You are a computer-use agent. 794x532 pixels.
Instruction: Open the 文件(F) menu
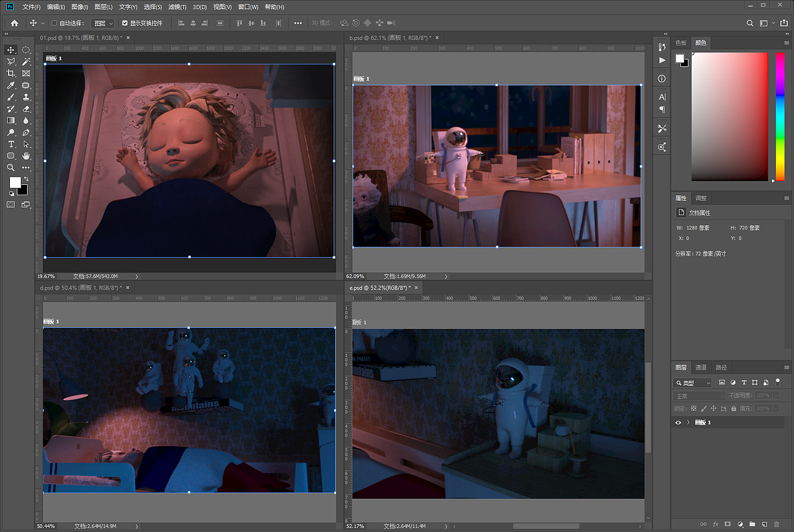pos(32,7)
